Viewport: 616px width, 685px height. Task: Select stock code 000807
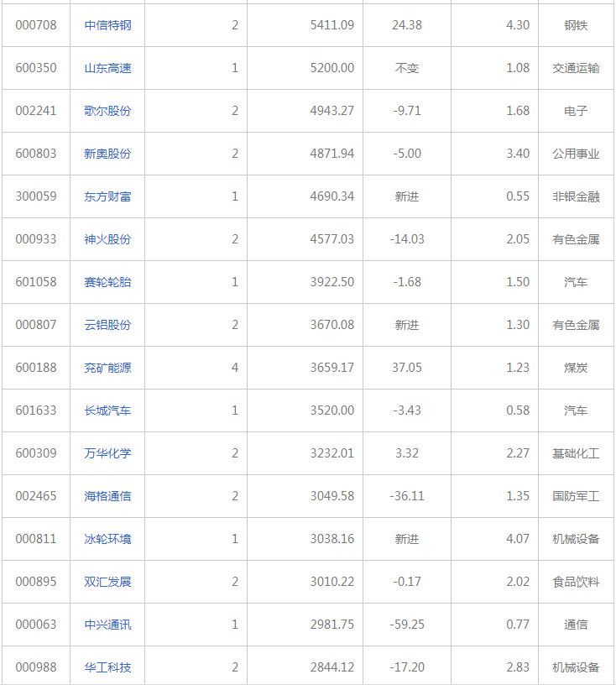pos(36,325)
